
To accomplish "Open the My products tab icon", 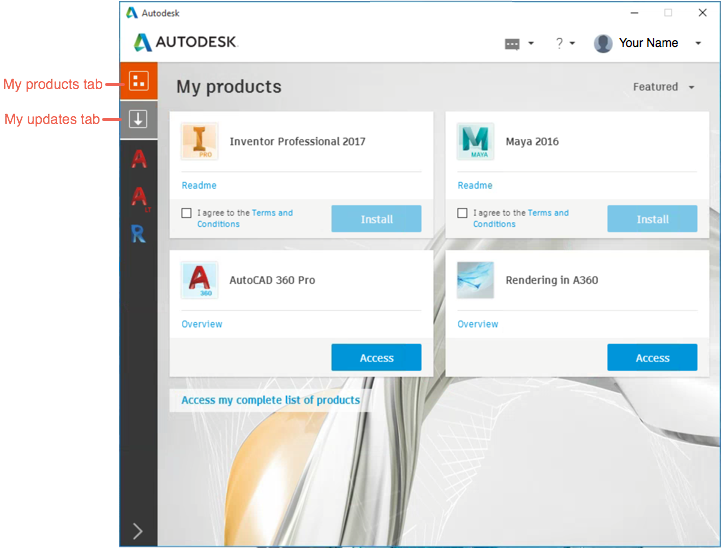I will pos(138,81).
